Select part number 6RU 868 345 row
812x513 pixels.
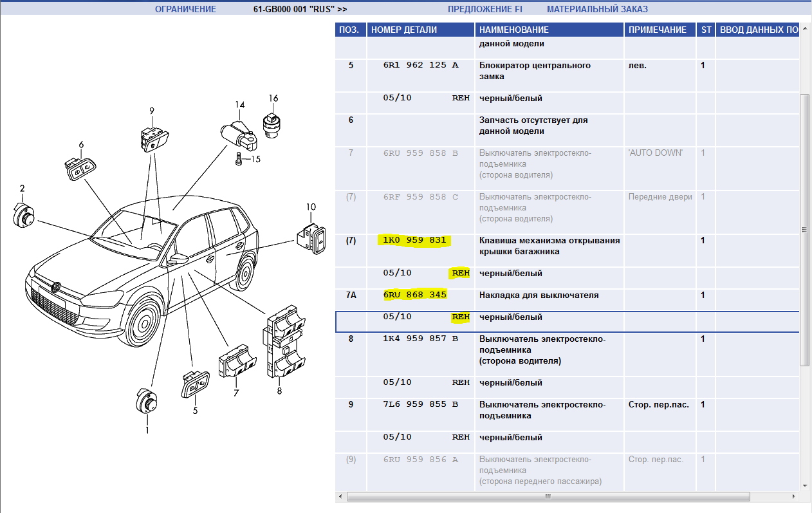pos(414,295)
